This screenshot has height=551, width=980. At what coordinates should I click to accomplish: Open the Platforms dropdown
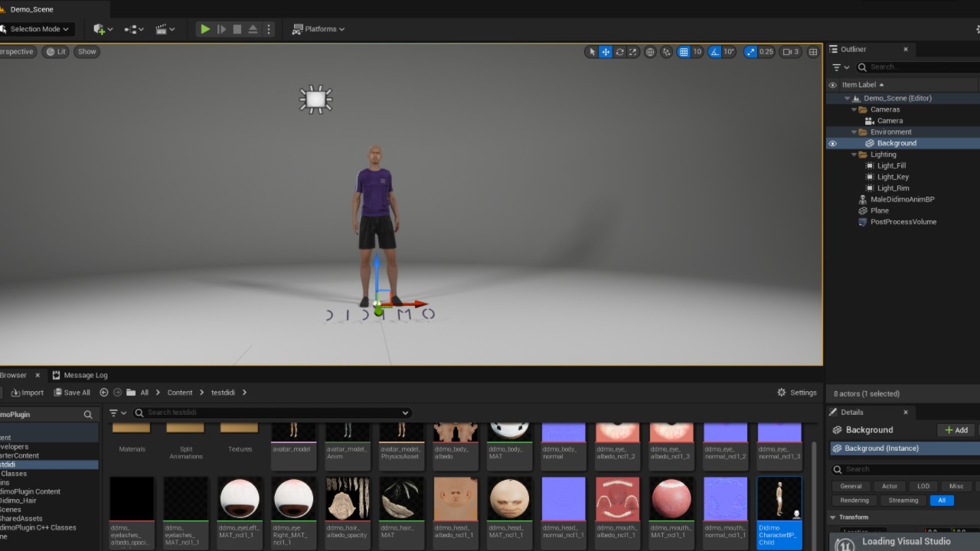318,29
